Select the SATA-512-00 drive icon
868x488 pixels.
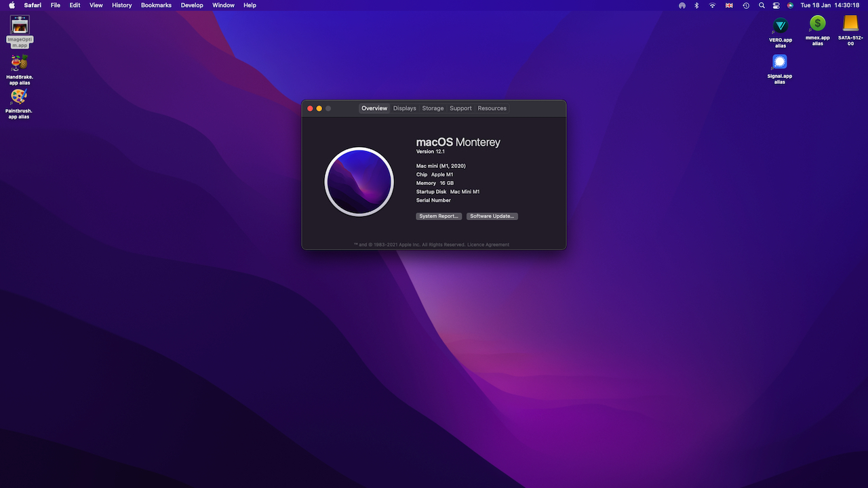(x=850, y=24)
